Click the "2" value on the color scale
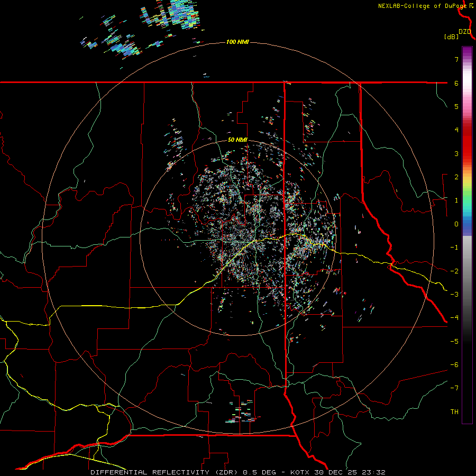The image size is (476, 476). (456, 177)
